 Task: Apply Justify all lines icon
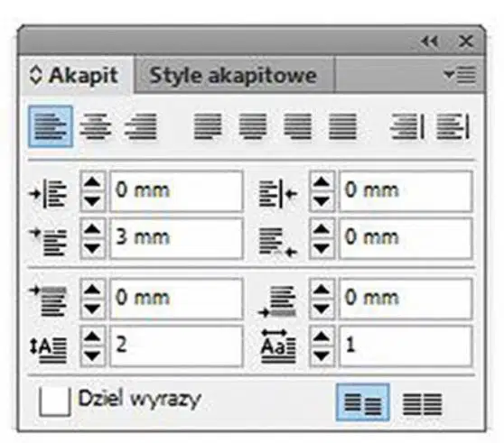(x=343, y=126)
